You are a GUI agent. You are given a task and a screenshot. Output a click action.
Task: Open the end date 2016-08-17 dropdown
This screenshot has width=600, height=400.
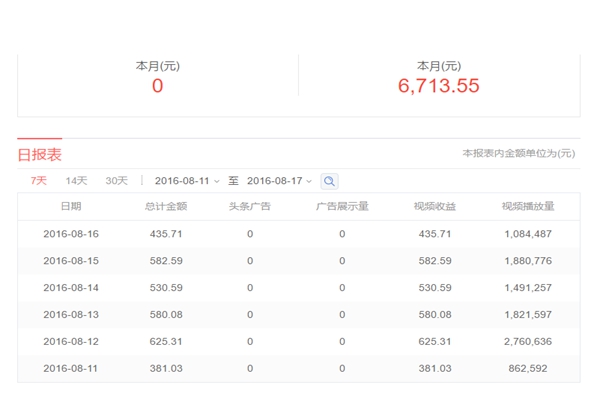279,181
